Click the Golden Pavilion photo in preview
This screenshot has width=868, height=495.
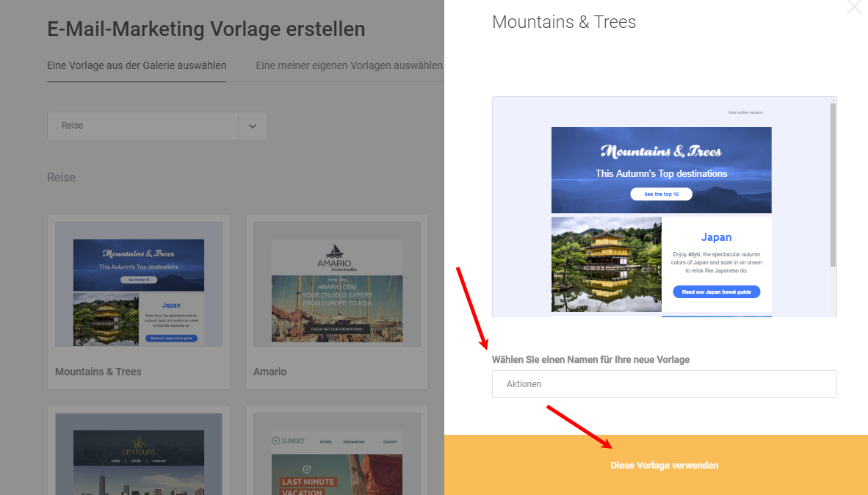tap(606, 264)
